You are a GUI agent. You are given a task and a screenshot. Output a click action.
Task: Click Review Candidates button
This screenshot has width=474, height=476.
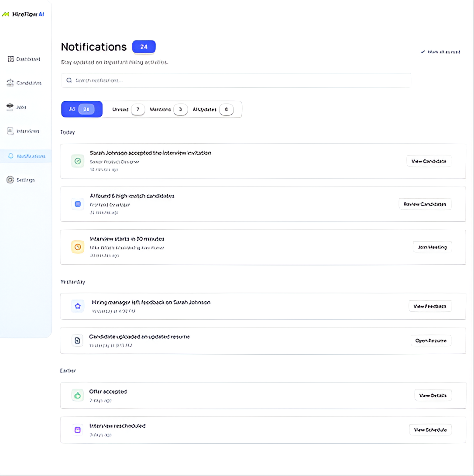pos(425,204)
